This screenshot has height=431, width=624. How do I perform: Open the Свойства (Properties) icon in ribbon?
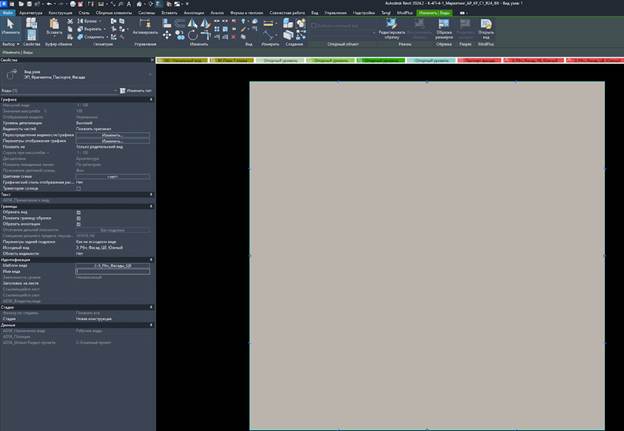(31, 35)
